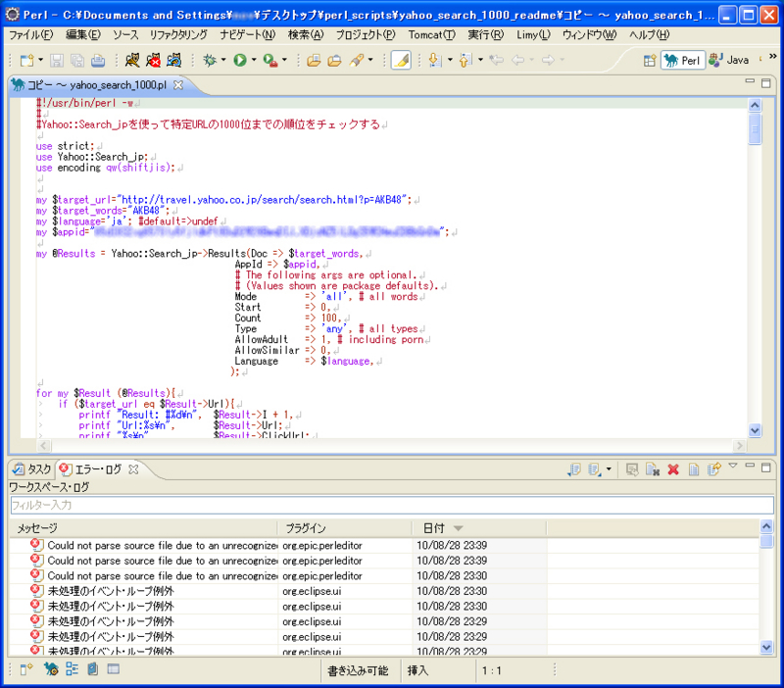Go to Previous Annotation icon
The image size is (784, 688).
coord(465,60)
